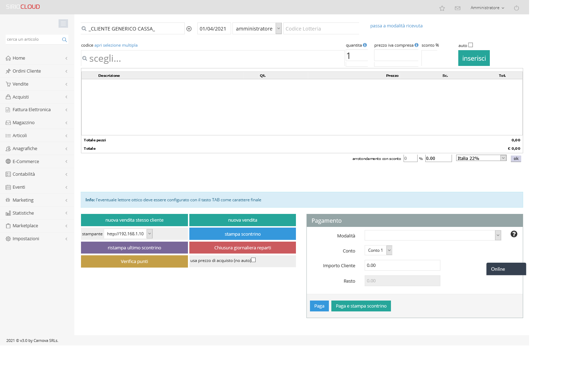Expand the Vendite menu chevron

[66, 84]
